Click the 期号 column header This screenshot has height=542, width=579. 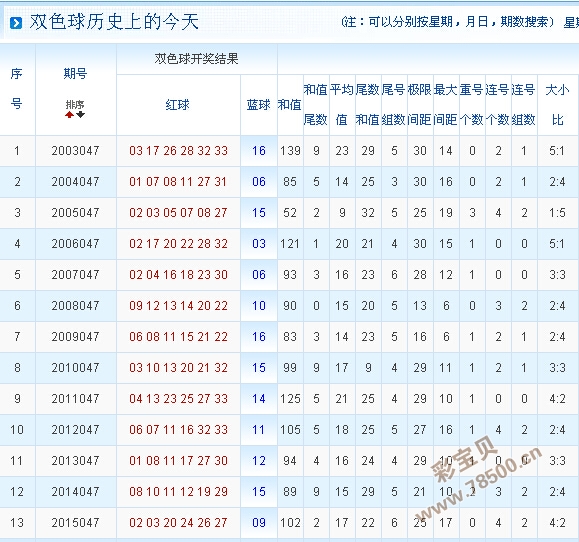tap(75, 73)
